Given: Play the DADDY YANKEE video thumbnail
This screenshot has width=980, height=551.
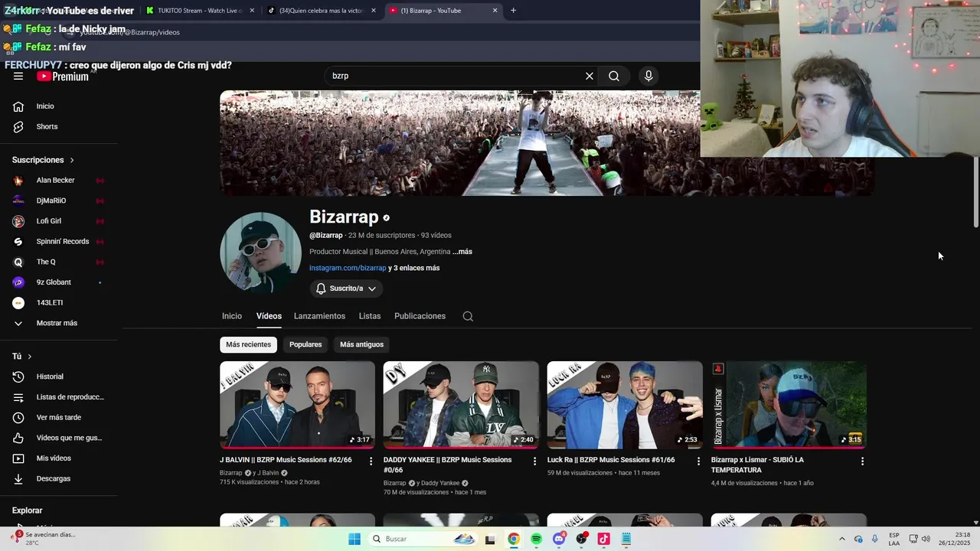Looking at the screenshot, I should pos(461,405).
